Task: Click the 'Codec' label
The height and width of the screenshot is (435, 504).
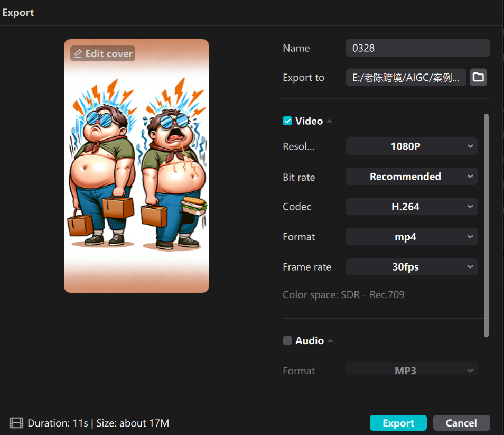Action: click(x=297, y=207)
